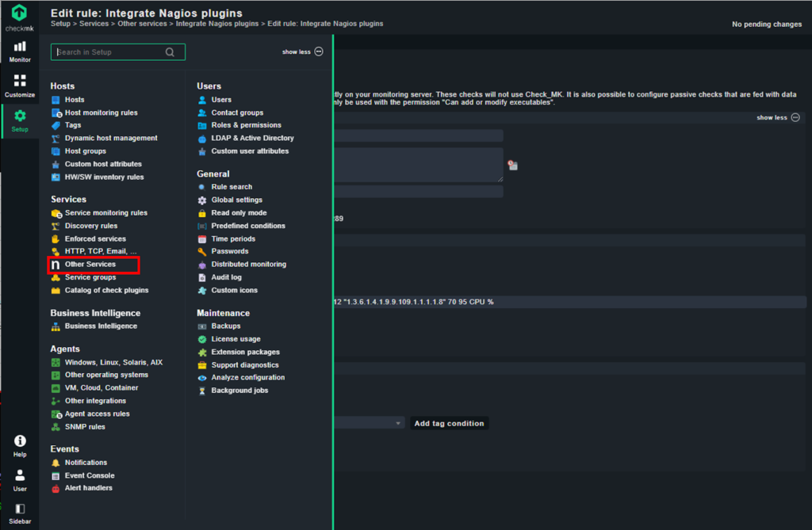Click Integrate Nagios plugins breadcrumb link

click(217, 24)
